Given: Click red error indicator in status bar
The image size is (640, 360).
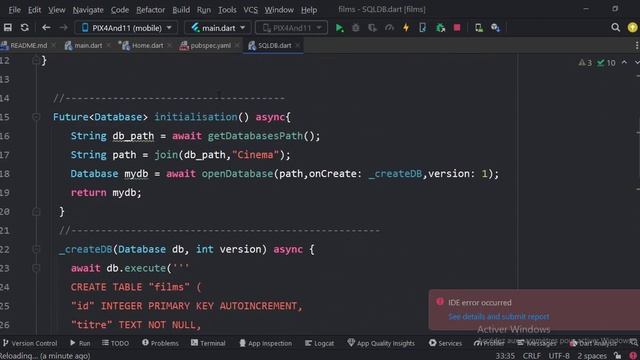Looking at the screenshot, I should 633,356.
